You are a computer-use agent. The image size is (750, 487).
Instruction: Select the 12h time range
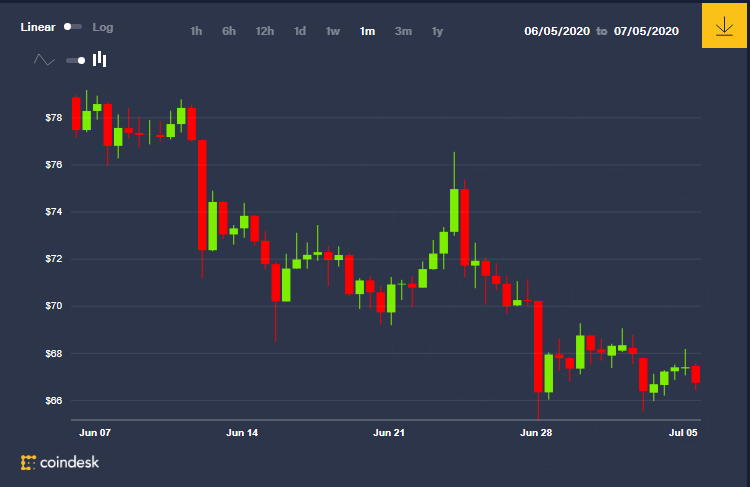pyautogui.click(x=265, y=31)
